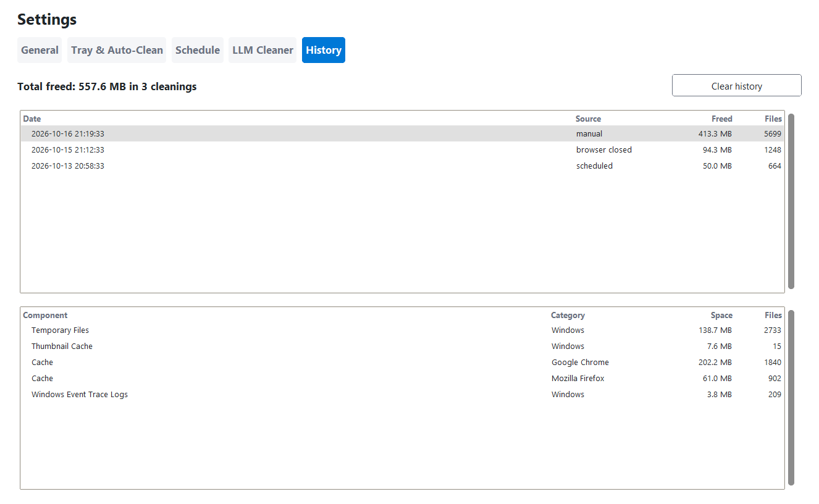The image size is (819, 504).
Task: Select the 2026-10-15 21:12:33 cleaning entry
Action: point(403,149)
